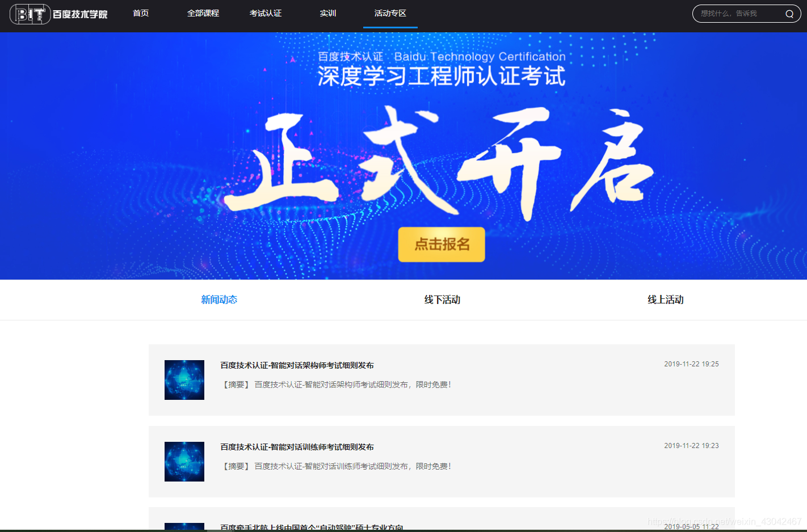
Task: Open the 首页 menu item
Action: [x=141, y=13]
